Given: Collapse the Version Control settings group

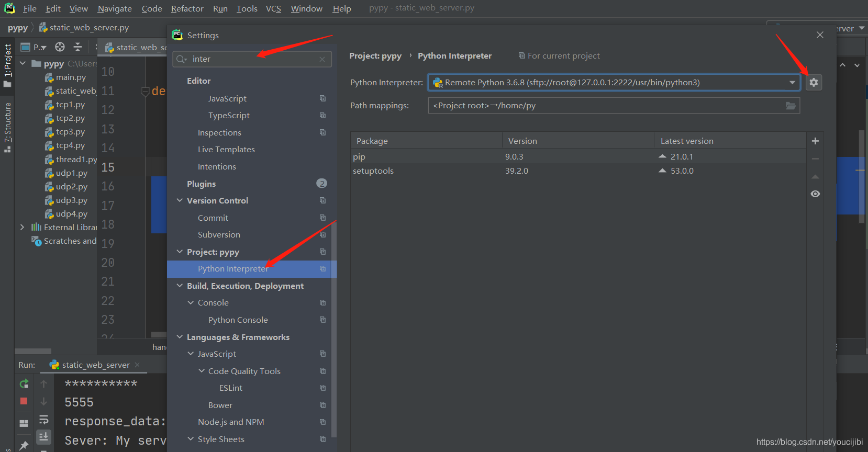Looking at the screenshot, I should (x=180, y=200).
